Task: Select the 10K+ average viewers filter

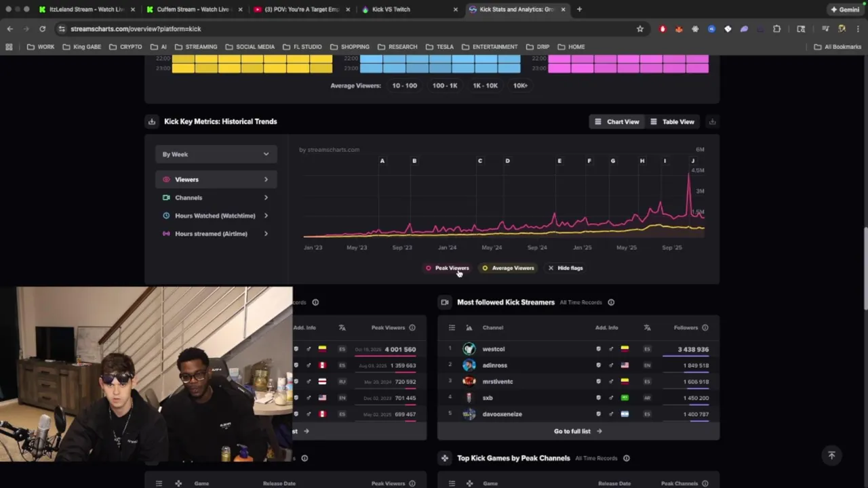Action: [x=520, y=86]
